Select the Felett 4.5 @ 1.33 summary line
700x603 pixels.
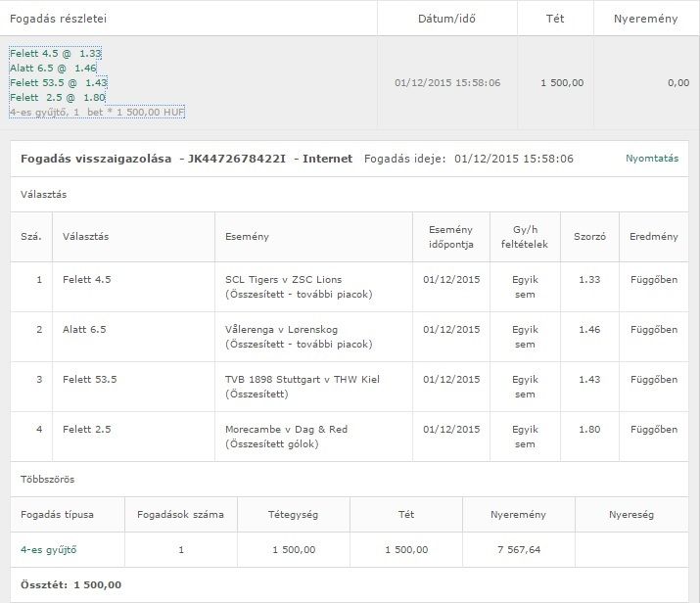click(56, 53)
